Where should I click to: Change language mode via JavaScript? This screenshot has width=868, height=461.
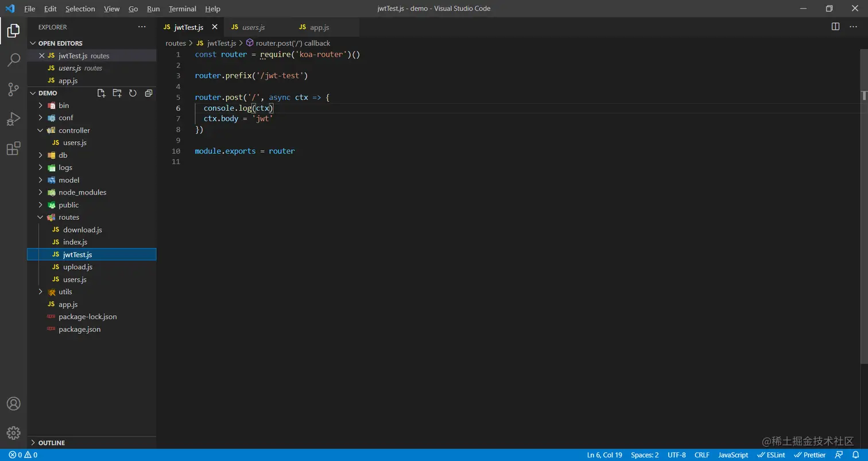734,455
